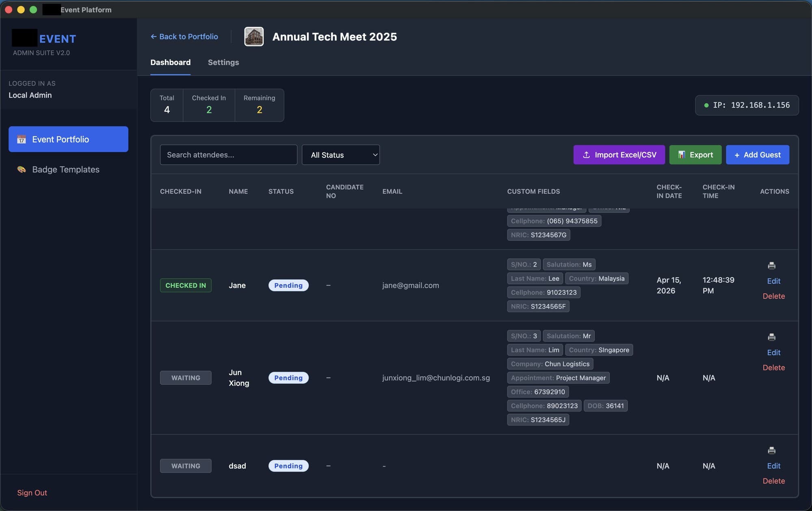812x511 pixels.
Task: Open the Settings tab
Action: coord(223,62)
